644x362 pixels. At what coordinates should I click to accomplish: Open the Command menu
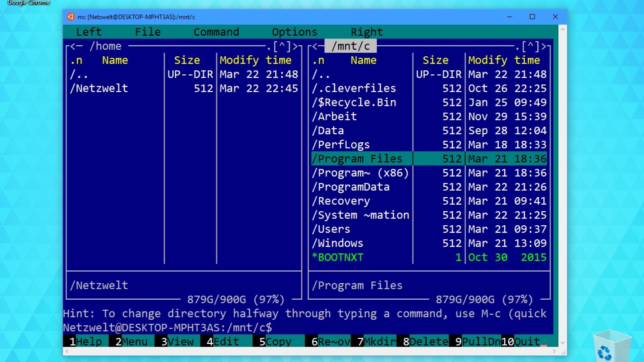[x=216, y=32]
